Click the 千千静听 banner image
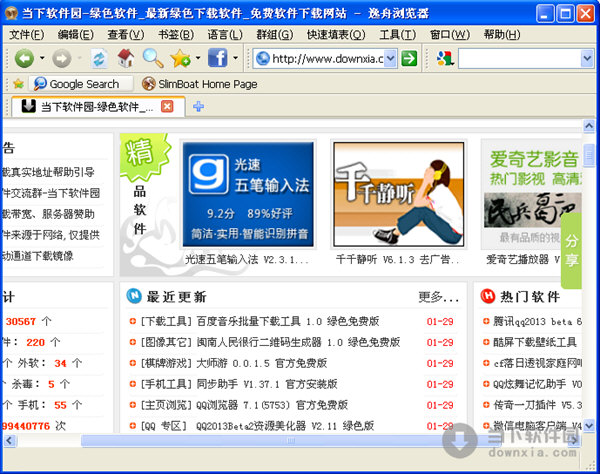Viewport: 600px width, 474px height. coord(399,194)
